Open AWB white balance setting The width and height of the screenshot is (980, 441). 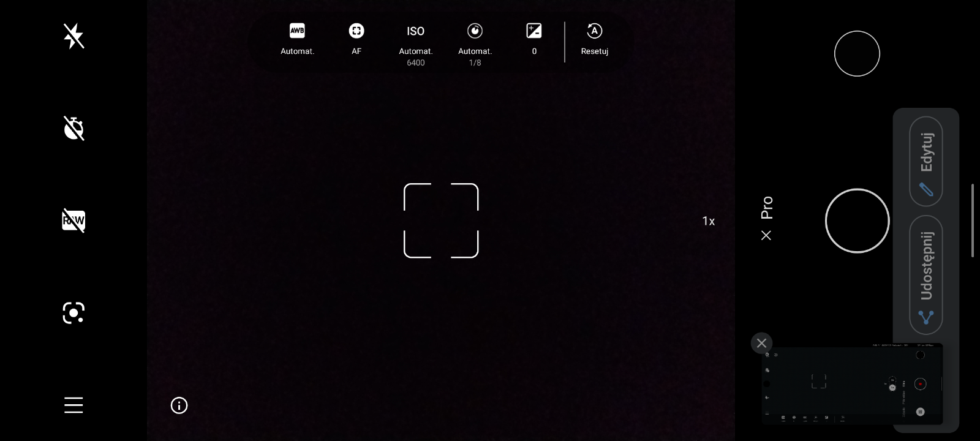[x=297, y=39]
